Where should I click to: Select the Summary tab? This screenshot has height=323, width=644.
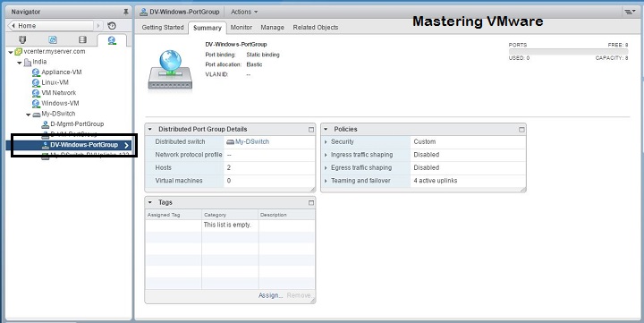tap(207, 28)
